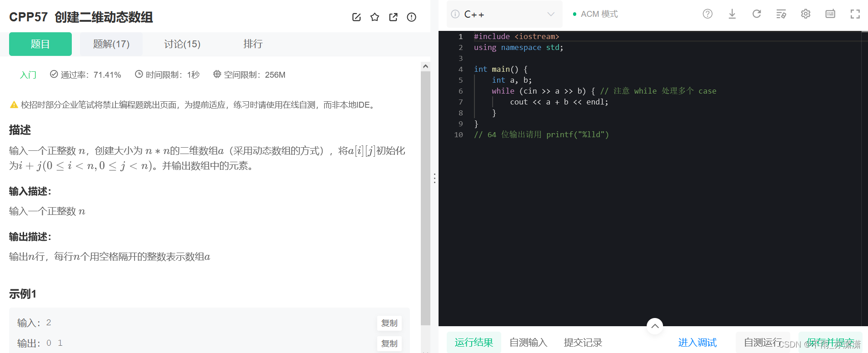Click the code format icon
The height and width of the screenshot is (353, 868).
coord(781,14)
